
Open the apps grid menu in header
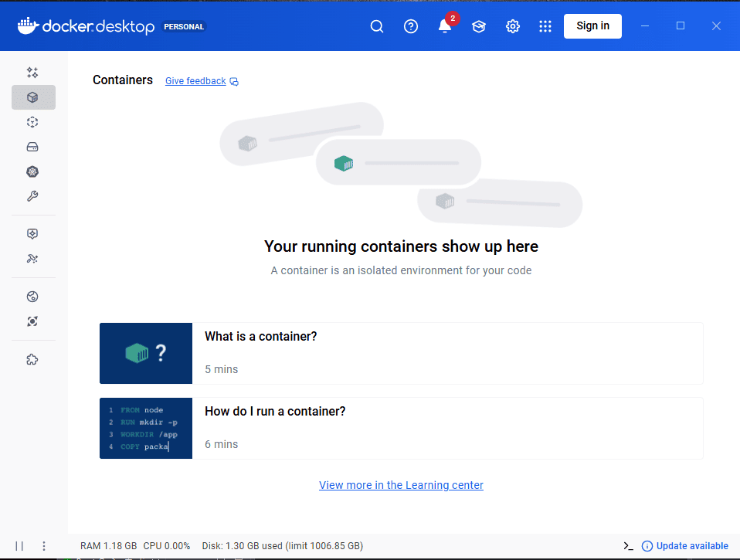[545, 26]
